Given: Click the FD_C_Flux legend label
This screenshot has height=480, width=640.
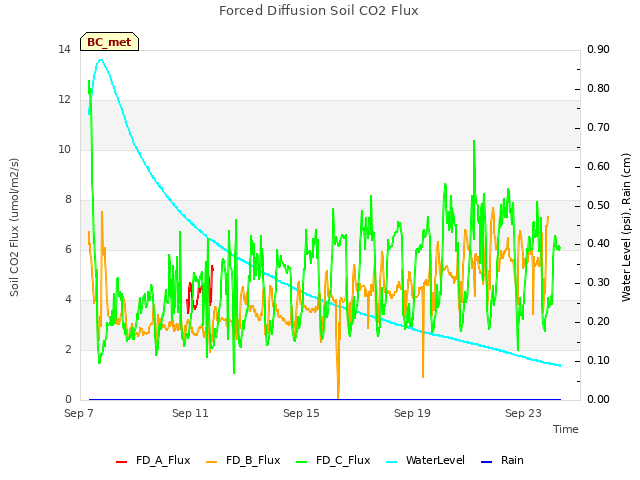Looking at the screenshot, I should (x=343, y=460).
